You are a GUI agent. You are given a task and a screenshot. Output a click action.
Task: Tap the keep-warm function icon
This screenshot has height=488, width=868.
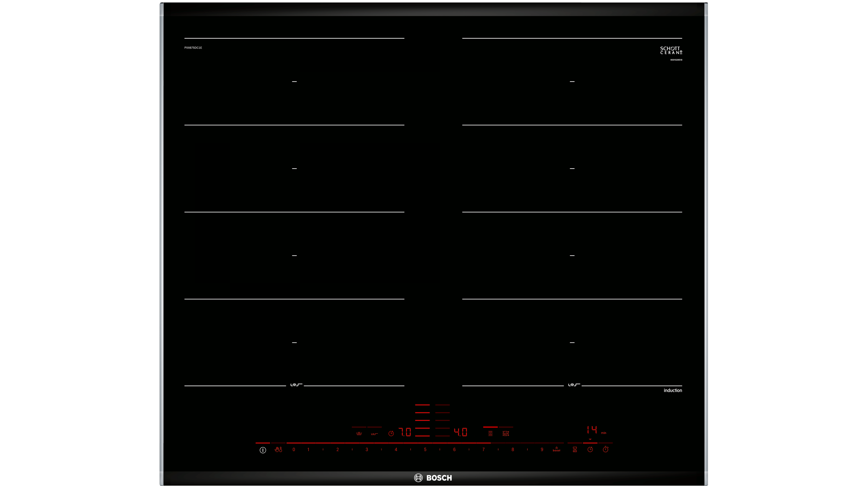[359, 433]
